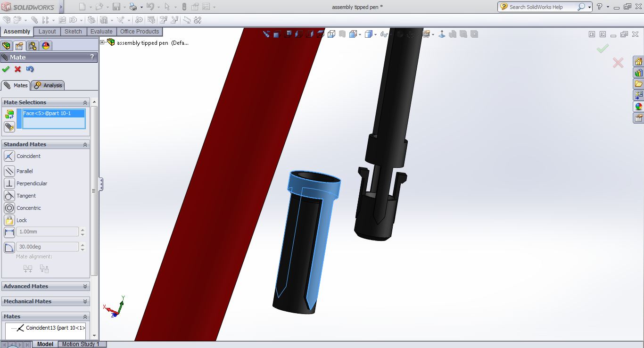Open the Evaluate tab
644x348 pixels.
coord(101,32)
